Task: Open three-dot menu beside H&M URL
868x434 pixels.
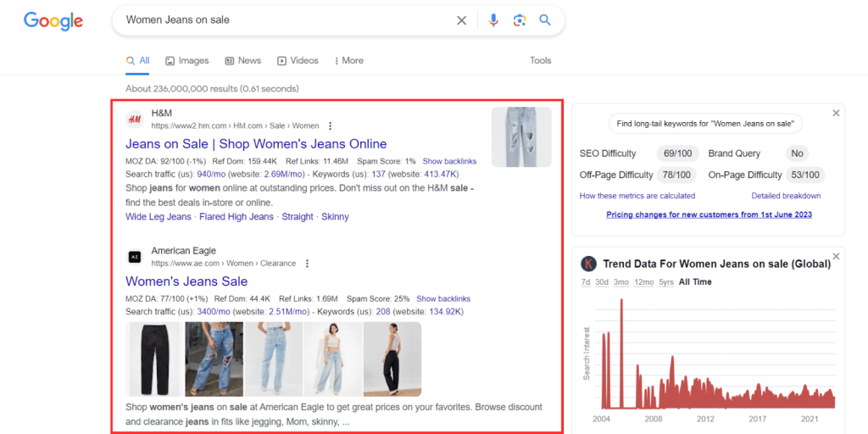Action: pyautogui.click(x=331, y=125)
